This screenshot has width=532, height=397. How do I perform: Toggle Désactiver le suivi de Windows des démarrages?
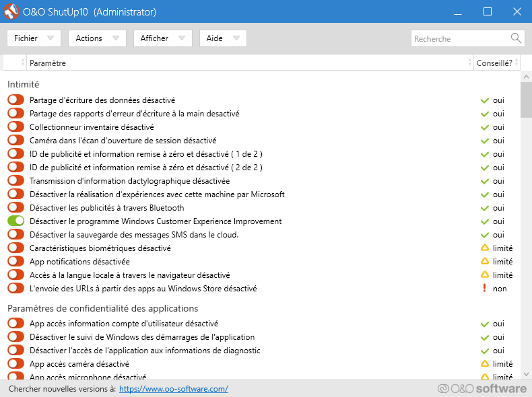pos(16,336)
